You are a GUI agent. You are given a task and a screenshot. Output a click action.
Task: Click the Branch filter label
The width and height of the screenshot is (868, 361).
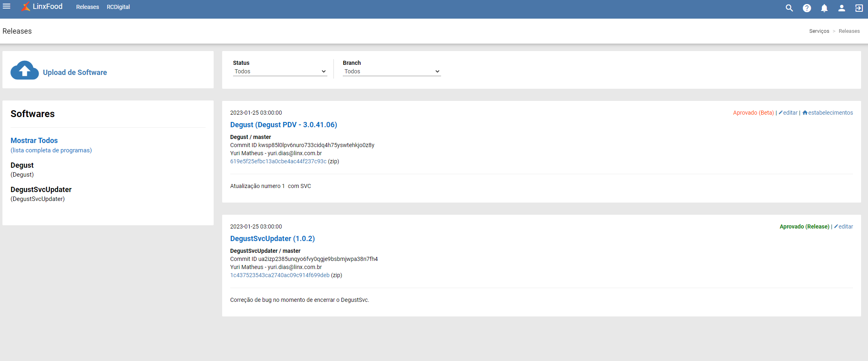(352, 63)
